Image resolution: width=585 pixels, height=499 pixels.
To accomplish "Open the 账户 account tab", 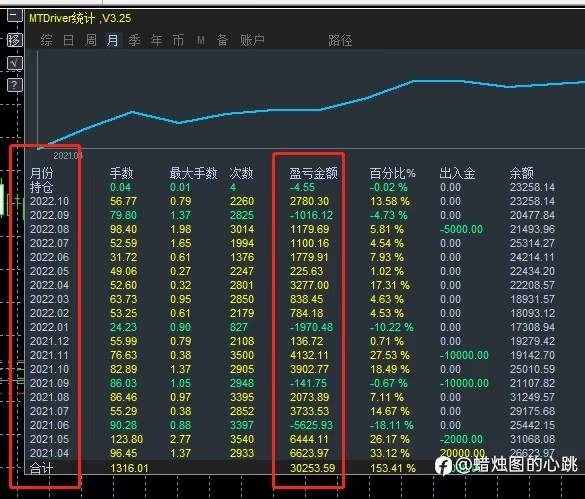I will (252, 40).
